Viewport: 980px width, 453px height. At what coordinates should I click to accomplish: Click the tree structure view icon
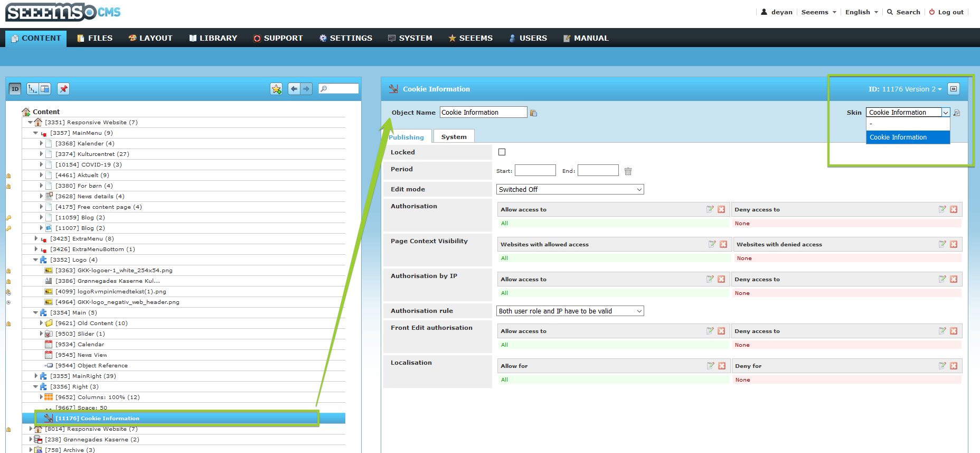pos(33,89)
